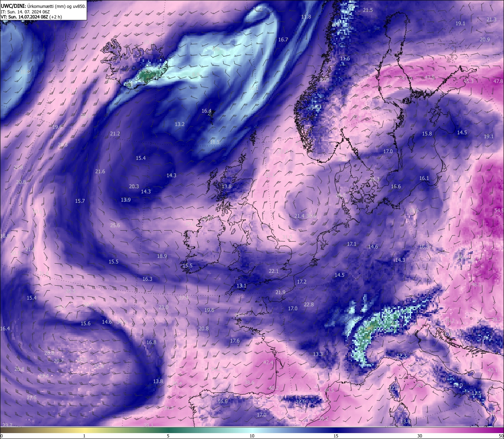Click the 13.3 value over southern France
The width and height of the screenshot is (504, 439).
click(x=318, y=354)
